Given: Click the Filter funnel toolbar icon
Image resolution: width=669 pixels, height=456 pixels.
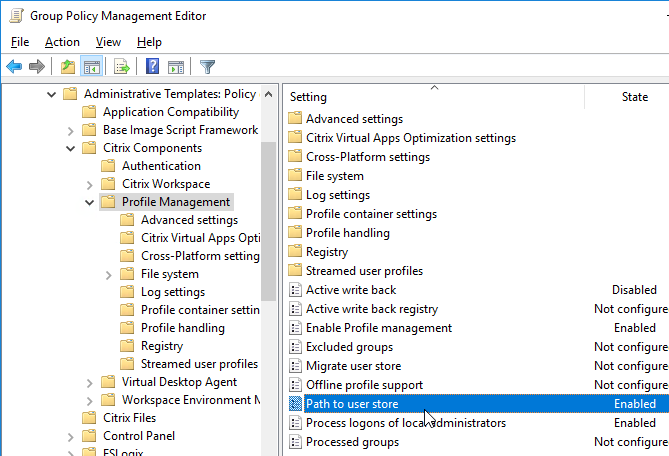Looking at the screenshot, I should pos(207,67).
